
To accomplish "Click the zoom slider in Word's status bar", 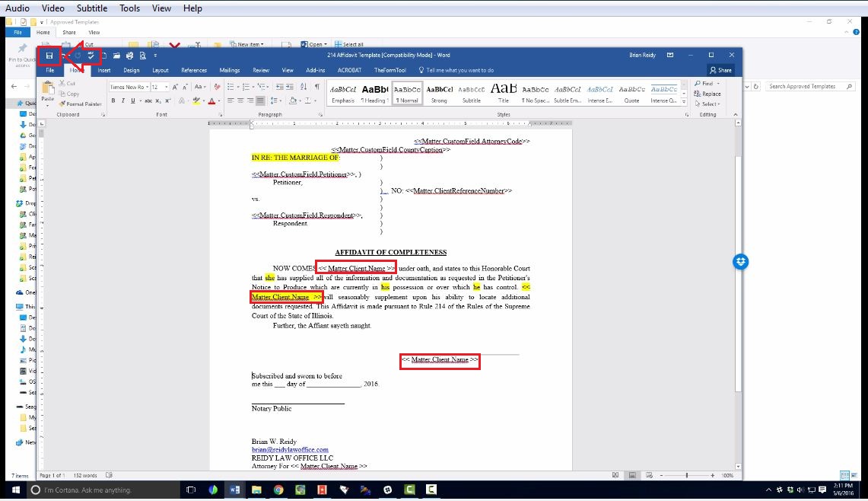I will 686,476.
